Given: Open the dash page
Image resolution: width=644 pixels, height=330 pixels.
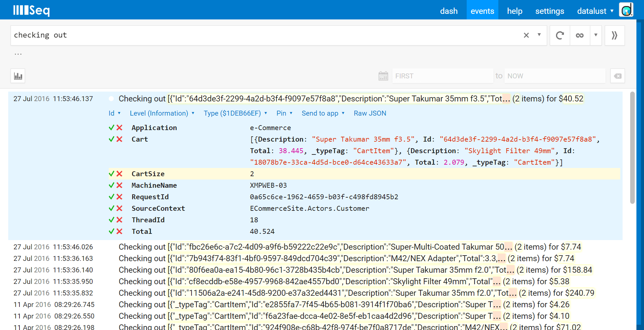Looking at the screenshot, I should click(449, 11).
